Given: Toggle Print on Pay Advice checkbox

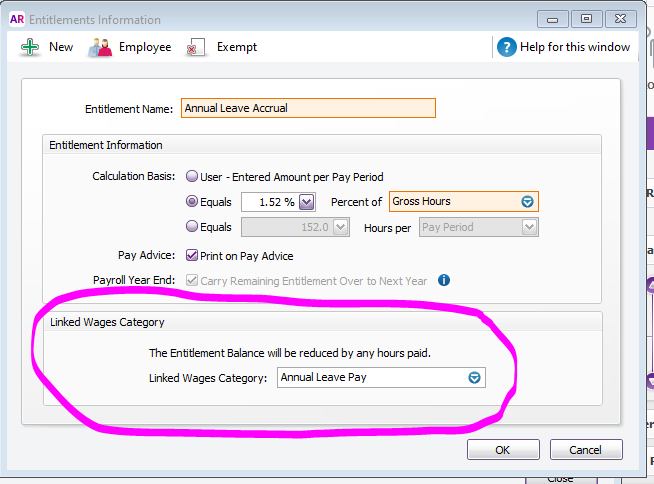Looking at the screenshot, I should point(192,255).
